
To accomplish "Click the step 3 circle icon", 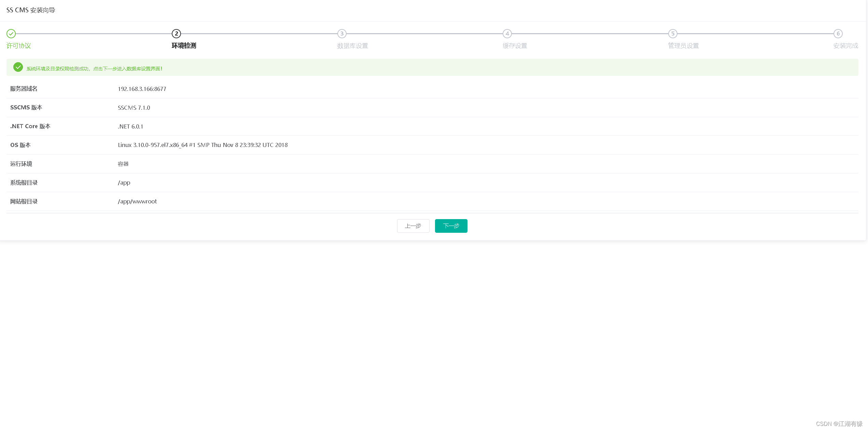I will 342,33.
